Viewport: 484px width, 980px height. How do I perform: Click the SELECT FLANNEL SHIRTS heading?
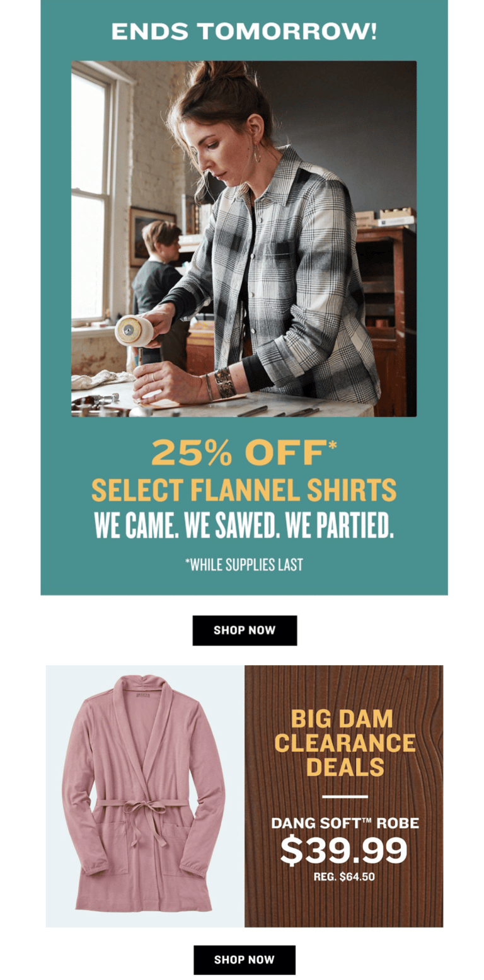click(x=244, y=489)
